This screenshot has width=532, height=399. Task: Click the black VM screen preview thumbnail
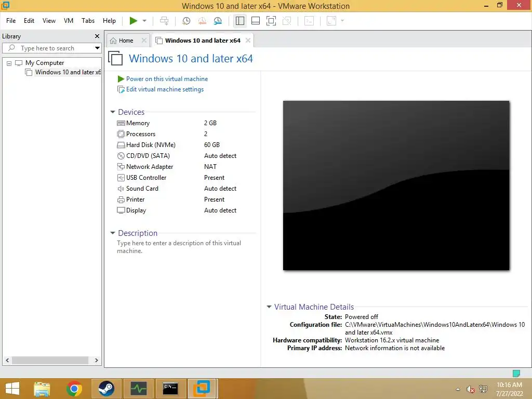coord(396,185)
